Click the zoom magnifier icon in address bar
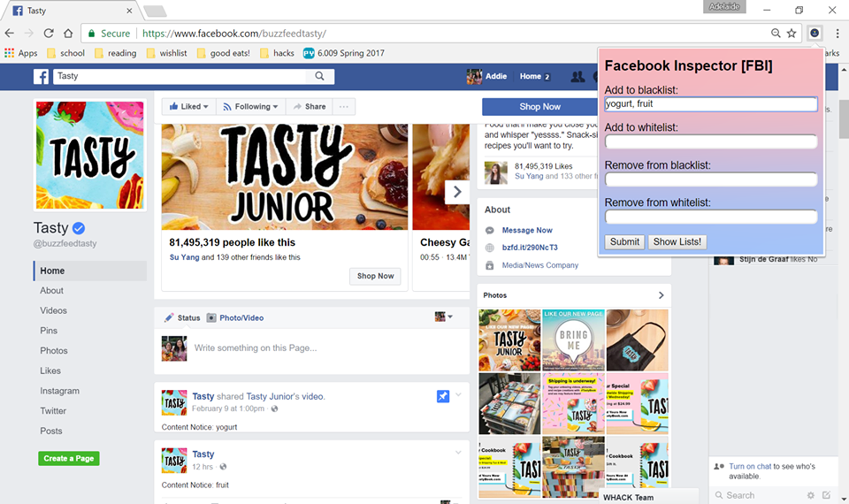Screen dimensions: 849x504 776,33
